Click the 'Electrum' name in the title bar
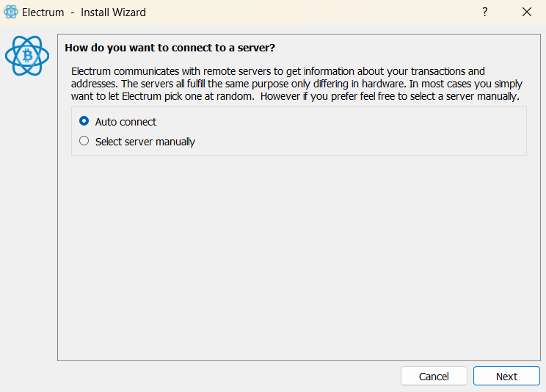 tap(43, 12)
